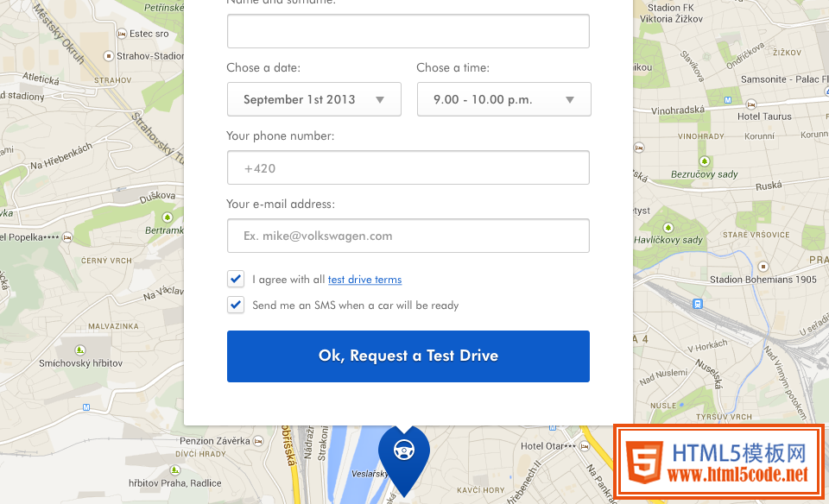Click the NUSLE district label
The height and width of the screenshot is (504, 829).
point(663,406)
